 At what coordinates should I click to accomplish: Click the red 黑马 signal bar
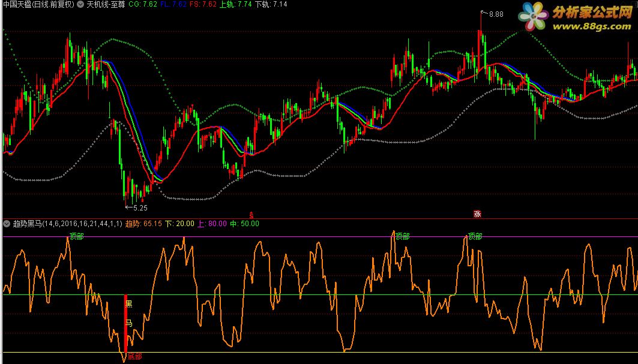click(x=125, y=324)
